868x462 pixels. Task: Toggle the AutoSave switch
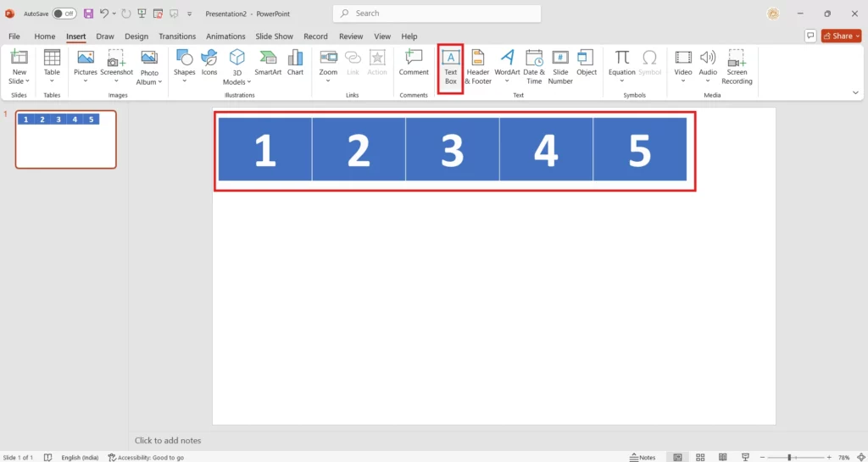(64, 14)
